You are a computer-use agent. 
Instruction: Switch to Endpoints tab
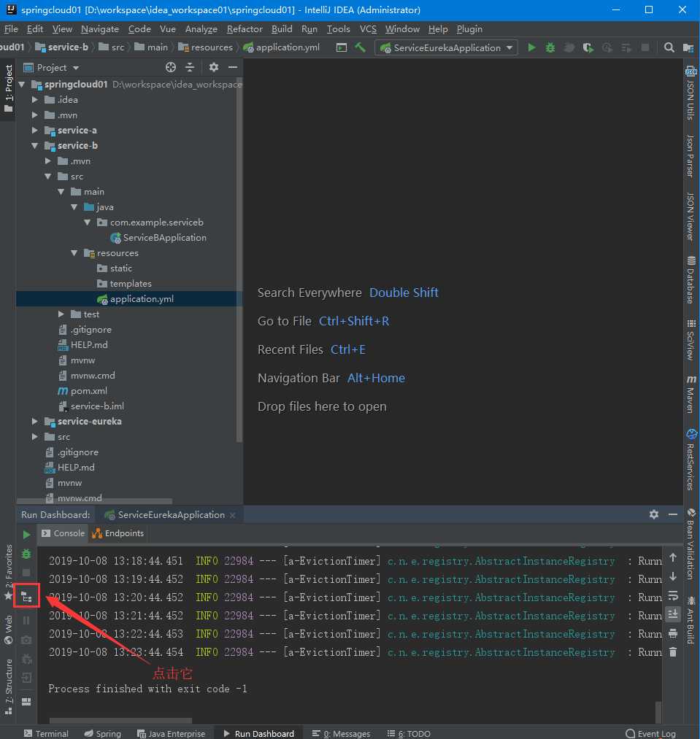118,533
